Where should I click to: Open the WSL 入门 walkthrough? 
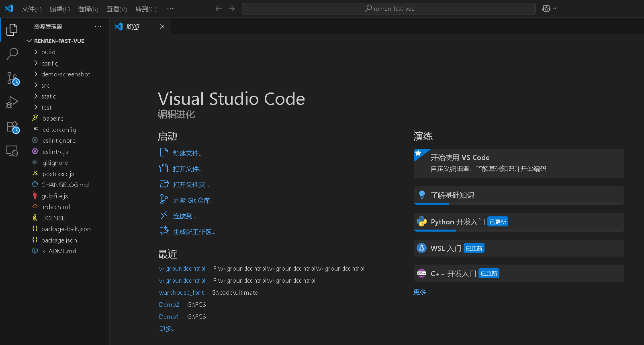tap(519, 248)
